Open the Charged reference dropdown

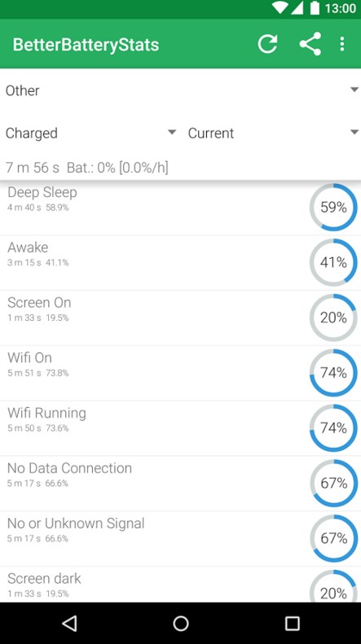click(90, 133)
